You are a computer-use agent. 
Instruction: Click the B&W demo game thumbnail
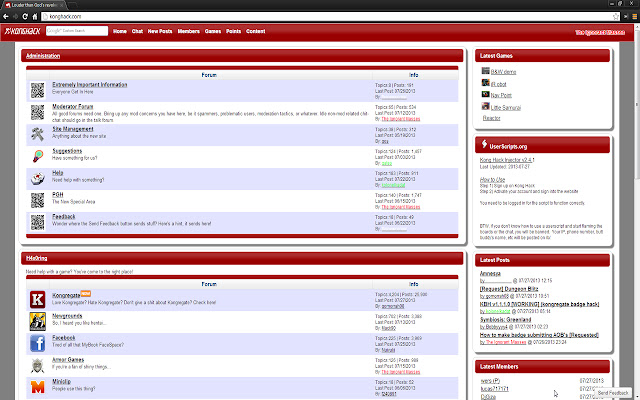485,71
